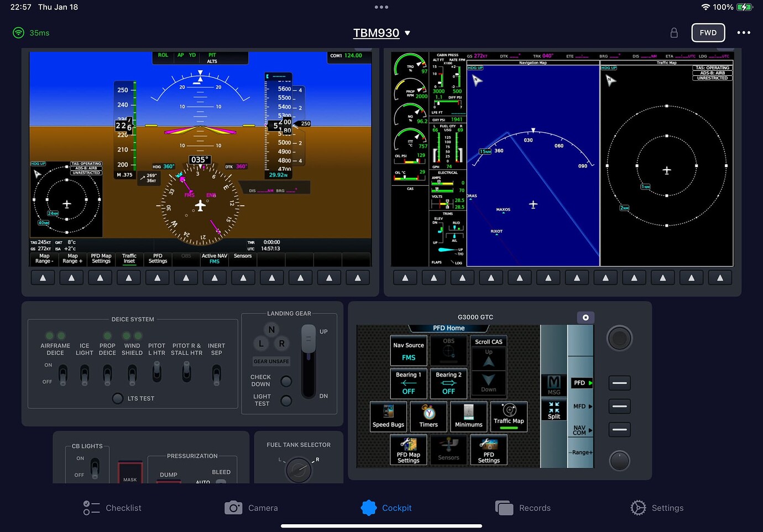This screenshot has height=532, width=763.
Task: Turn on Bearing 1 pointer
Action: [408, 383]
